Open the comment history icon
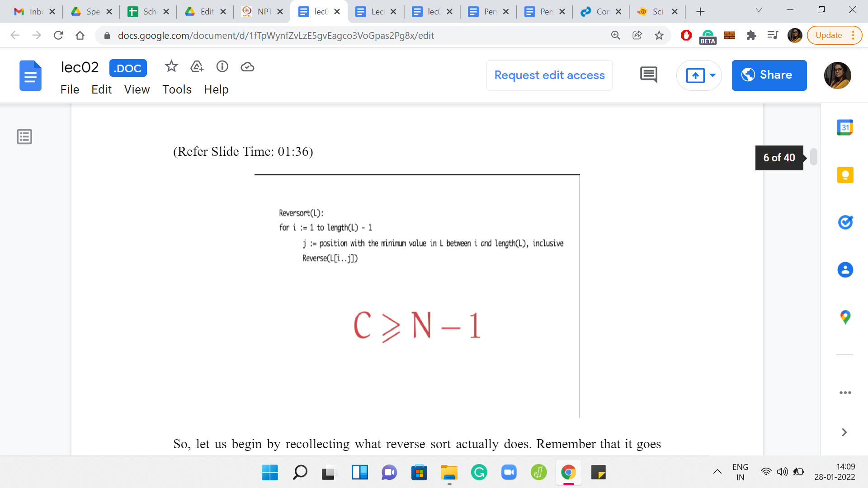 (648, 75)
